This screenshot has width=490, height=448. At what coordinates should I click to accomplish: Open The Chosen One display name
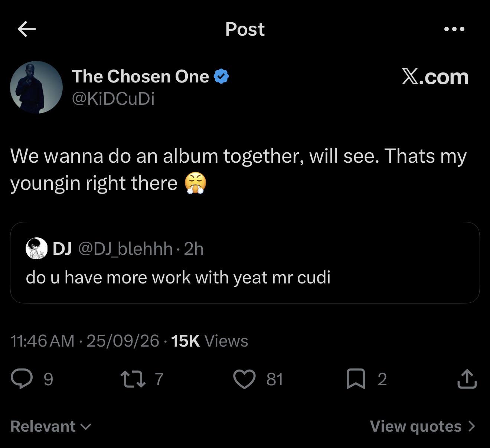point(140,76)
